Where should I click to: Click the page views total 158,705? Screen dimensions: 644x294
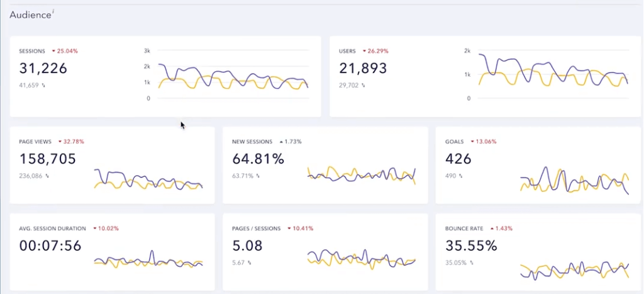coord(48,159)
